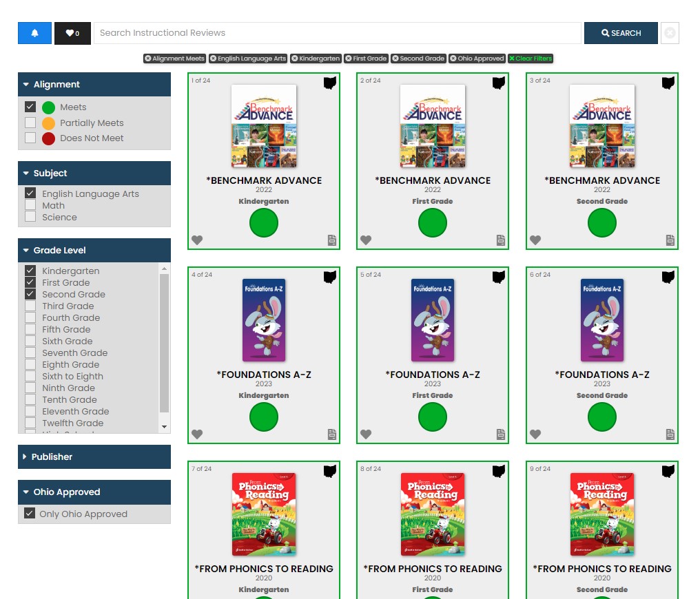
Task: Click Ohio state icon on card 9 of 24
Action: point(668,470)
